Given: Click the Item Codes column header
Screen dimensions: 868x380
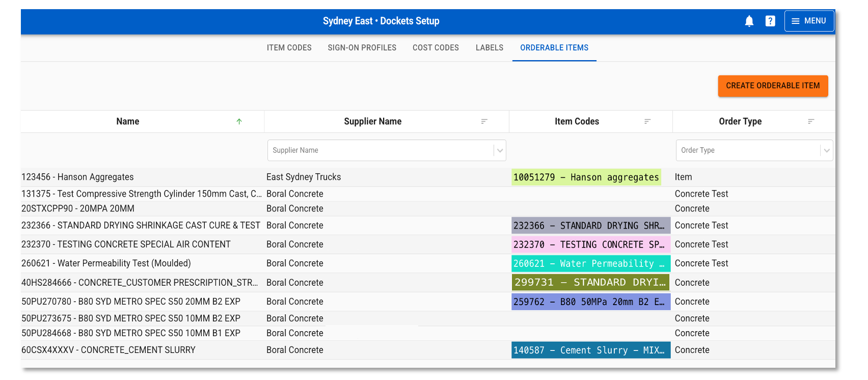Looking at the screenshot, I should pos(577,122).
